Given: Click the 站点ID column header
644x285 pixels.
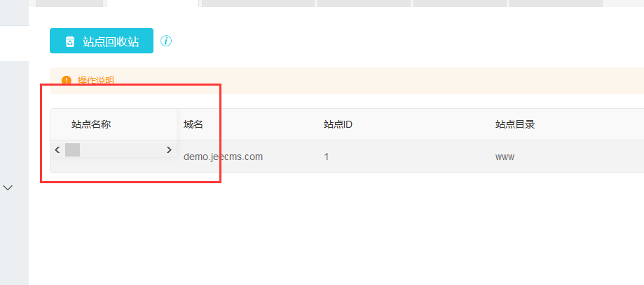Looking at the screenshot, I should (x=338, y=124).
